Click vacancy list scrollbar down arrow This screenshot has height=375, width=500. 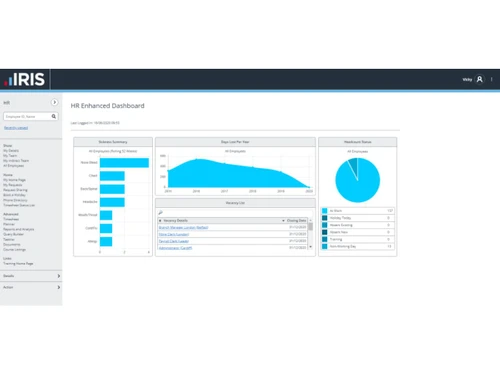311,247
